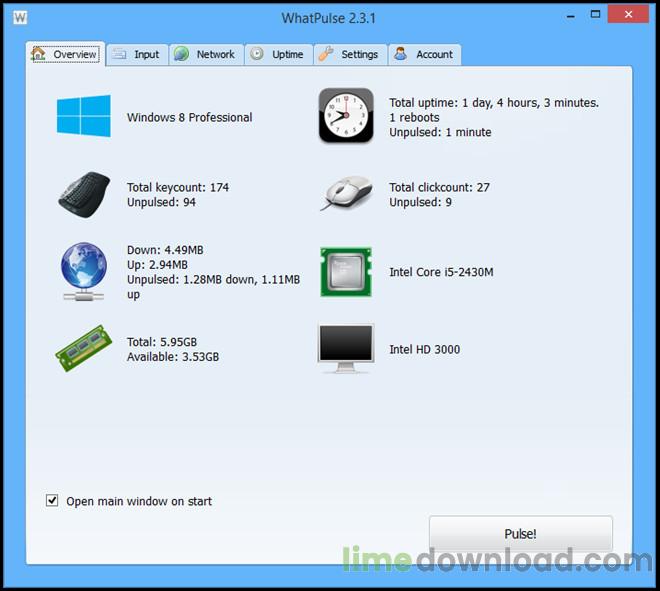This screenshot has height=591, width=660.
Task: Select the Overview tab
Action: tap(65, 54)
